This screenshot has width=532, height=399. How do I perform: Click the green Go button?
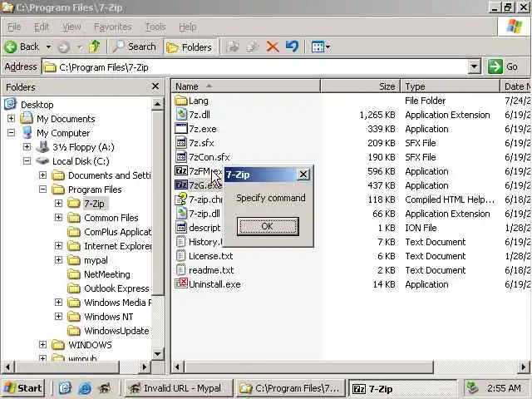pyautogui.click(x=503, y=66)
